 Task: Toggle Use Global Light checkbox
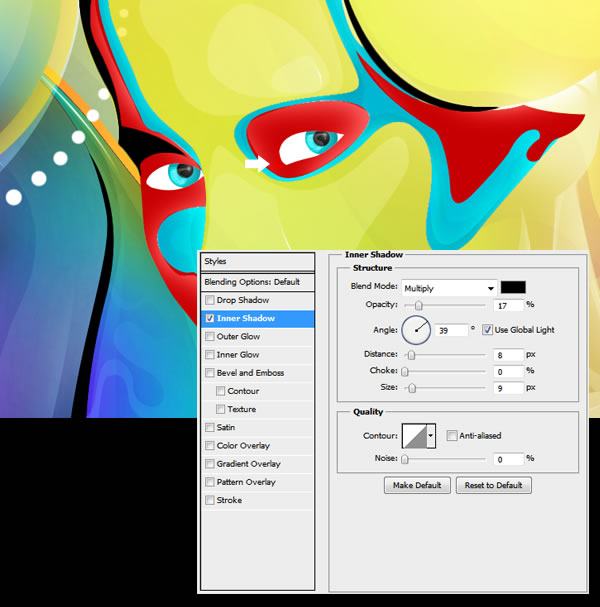[487, 330]
